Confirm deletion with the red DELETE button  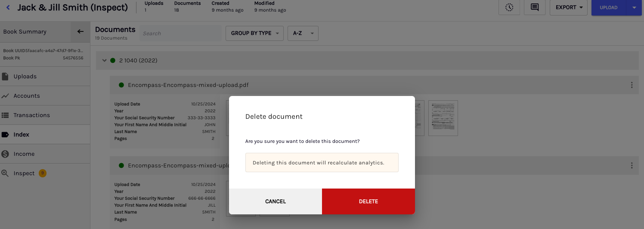tap(368, 201)
